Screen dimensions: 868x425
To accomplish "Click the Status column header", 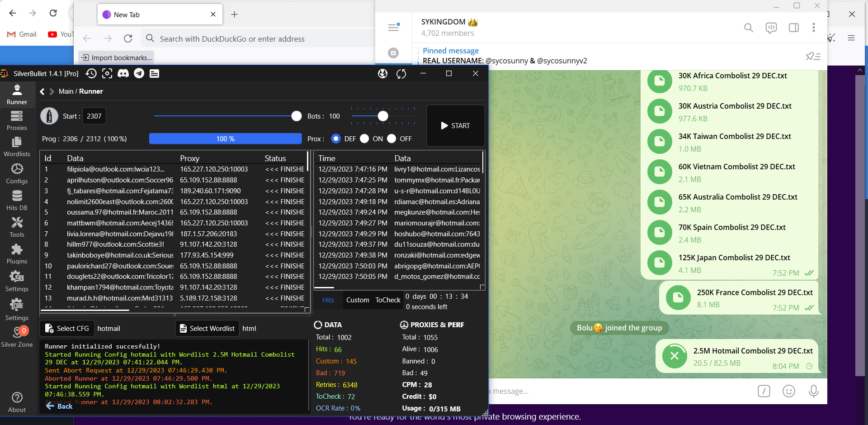I will 275,158.
